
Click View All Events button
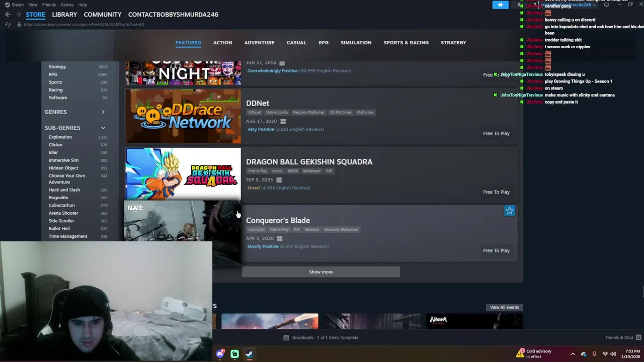pos(504,307)
